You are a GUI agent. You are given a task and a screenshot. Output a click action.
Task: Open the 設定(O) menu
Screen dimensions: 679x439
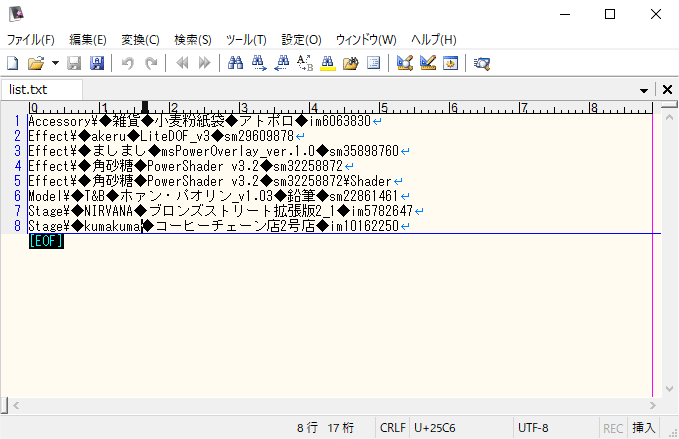click(301, 40)
